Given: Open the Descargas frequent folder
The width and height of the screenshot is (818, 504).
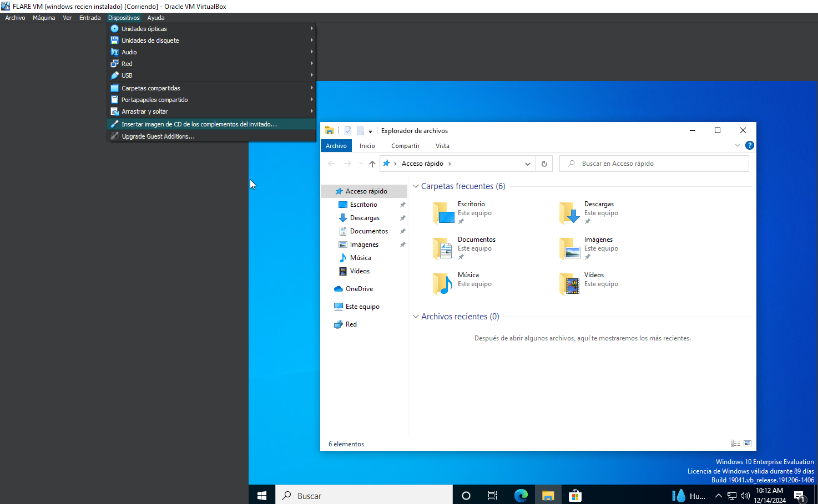Looking at the screenshot, I should 588,212.
